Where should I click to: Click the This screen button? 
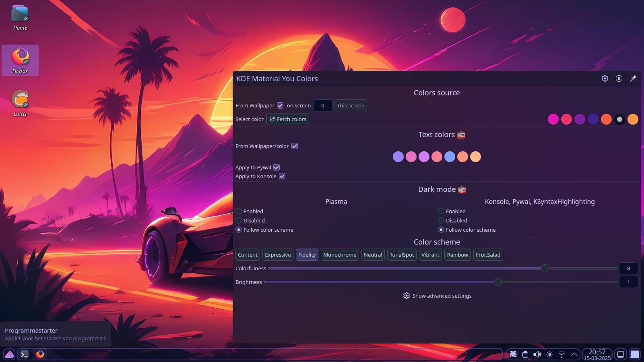pos(351,105)
